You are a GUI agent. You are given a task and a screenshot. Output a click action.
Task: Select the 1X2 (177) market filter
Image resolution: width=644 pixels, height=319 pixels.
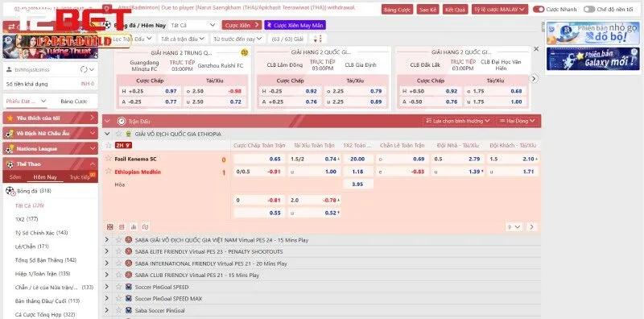pos(27,219)
